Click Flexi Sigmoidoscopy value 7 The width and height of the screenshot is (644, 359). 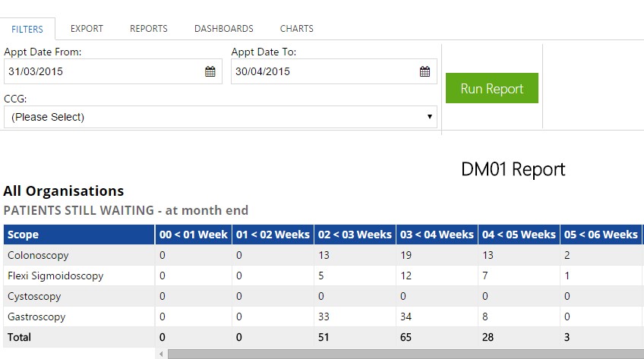[485, 276]
